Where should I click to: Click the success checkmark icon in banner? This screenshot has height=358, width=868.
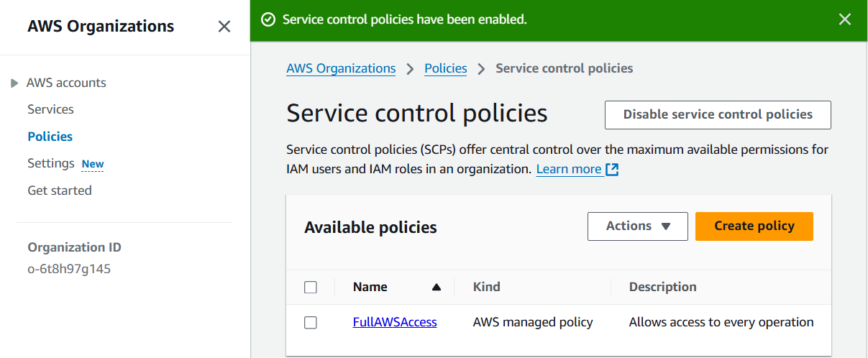tap(268, 19)
